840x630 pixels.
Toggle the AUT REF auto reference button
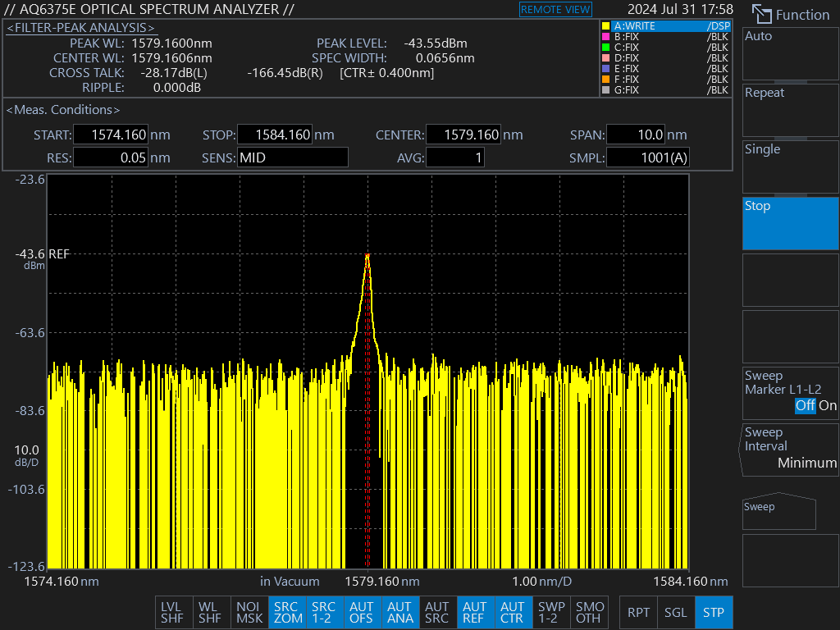pos(474,612)
